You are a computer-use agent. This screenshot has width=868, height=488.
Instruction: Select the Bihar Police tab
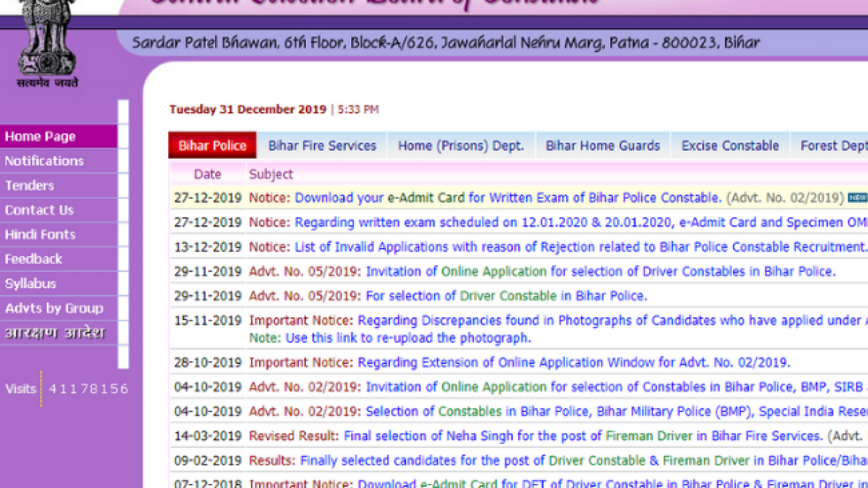(x=212, y=146)
